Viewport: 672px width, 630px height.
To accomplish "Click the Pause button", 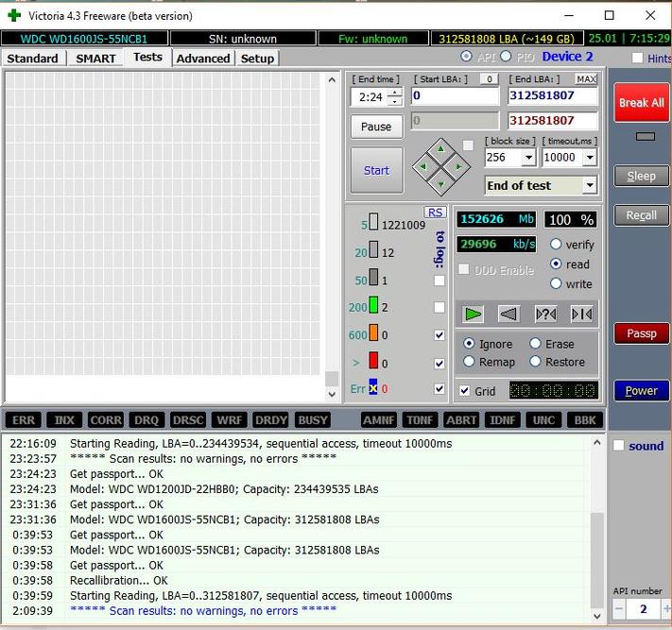I will [x=376, y=127].
